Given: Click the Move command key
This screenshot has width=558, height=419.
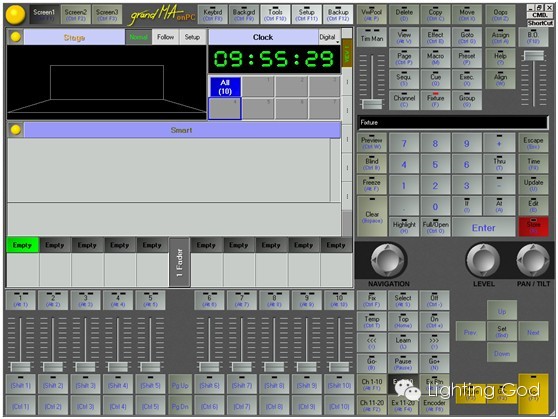Looking at the screenshot, I should [467, 15].
